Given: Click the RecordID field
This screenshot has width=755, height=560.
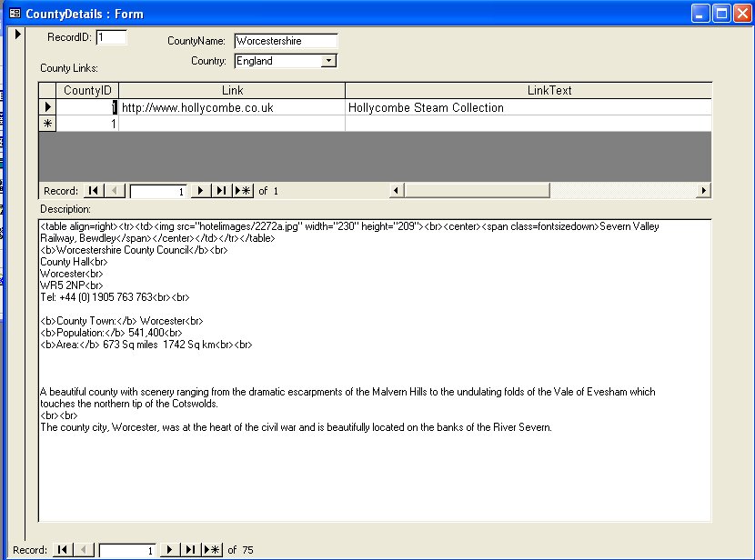Looking at the screenshot, I should (x=112, y=37).
